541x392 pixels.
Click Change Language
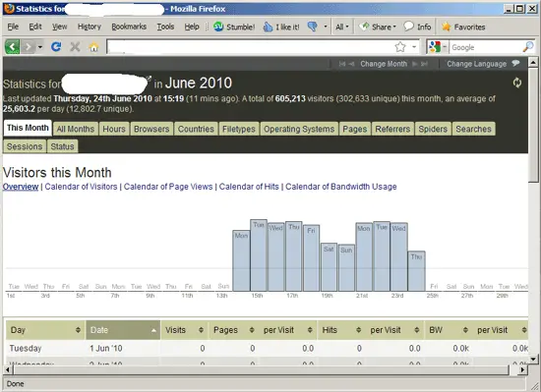[x=476, y=64]
